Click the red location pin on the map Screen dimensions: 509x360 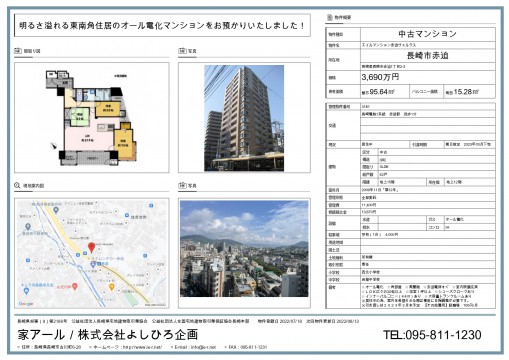click(x=91, y=248)
